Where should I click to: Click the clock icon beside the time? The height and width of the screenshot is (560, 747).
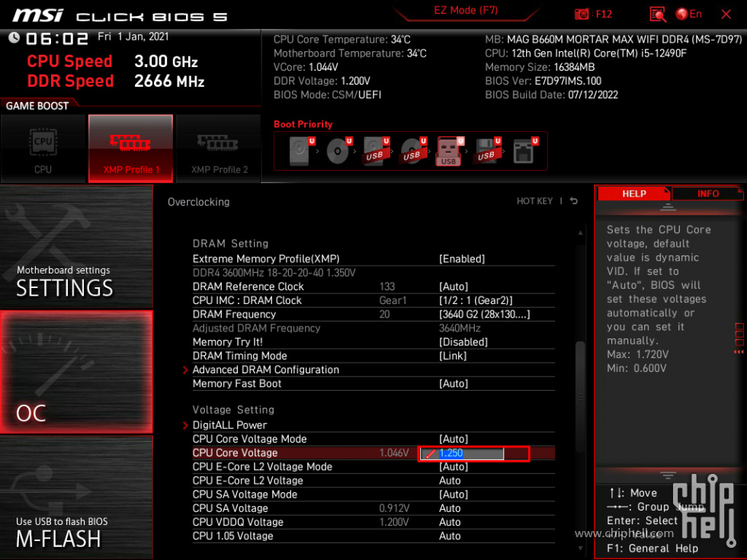pyautogui.click(x=14, y=37)
